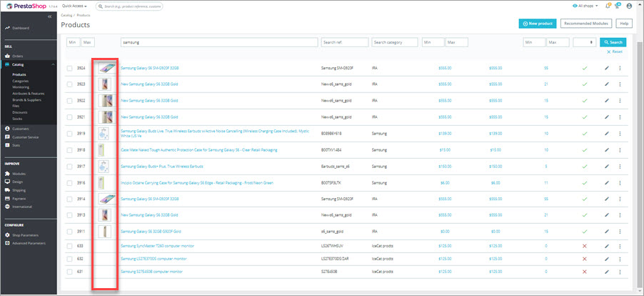Open the status filter select box
Image resolution: width=644 pixels, height=296 pixels.
[585, 42]
